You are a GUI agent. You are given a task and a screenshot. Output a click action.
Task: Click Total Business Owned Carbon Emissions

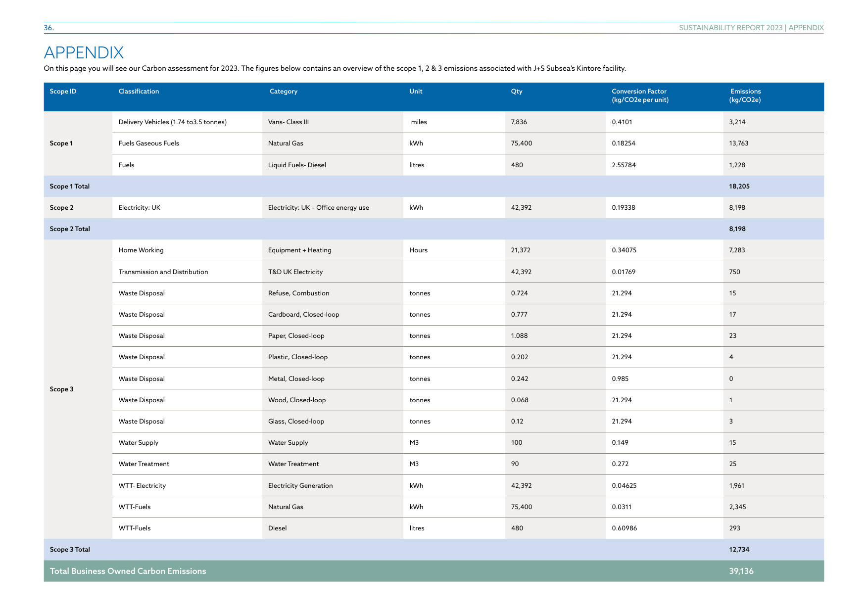click(128, 571)
